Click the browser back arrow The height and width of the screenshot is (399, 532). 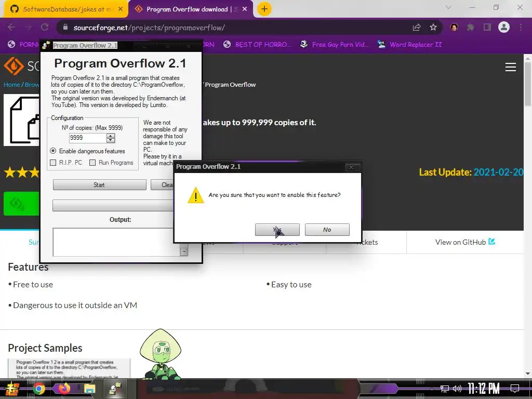(11, 28)
